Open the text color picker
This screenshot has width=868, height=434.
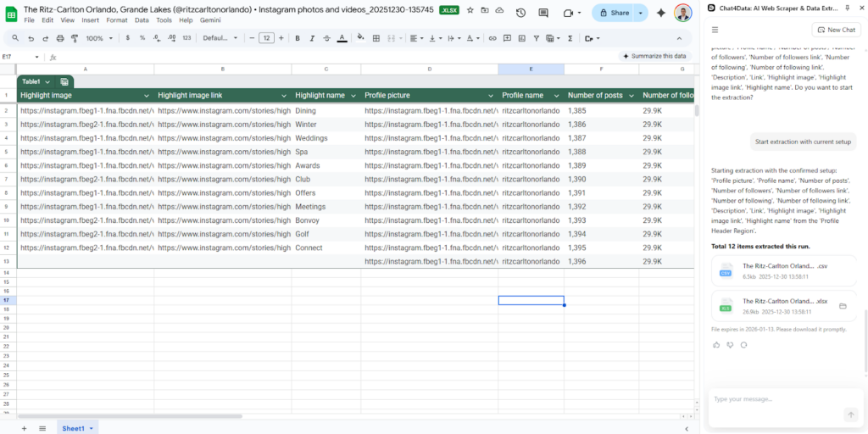coord(342,38)
